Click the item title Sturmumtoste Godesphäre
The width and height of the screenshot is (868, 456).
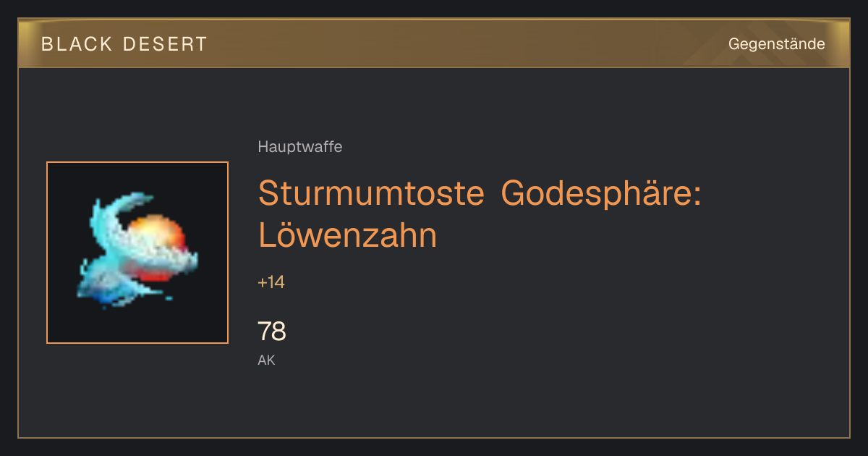(x=480, y=193)
